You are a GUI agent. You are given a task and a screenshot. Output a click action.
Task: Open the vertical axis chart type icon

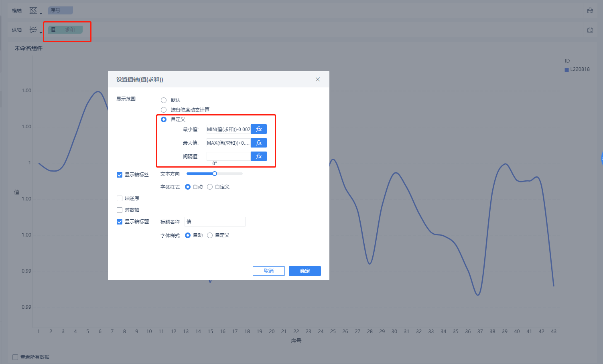[34, 30]
